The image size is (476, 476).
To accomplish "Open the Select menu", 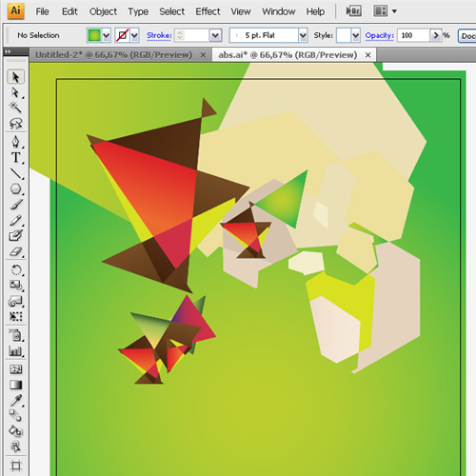I will coord(172,11).
